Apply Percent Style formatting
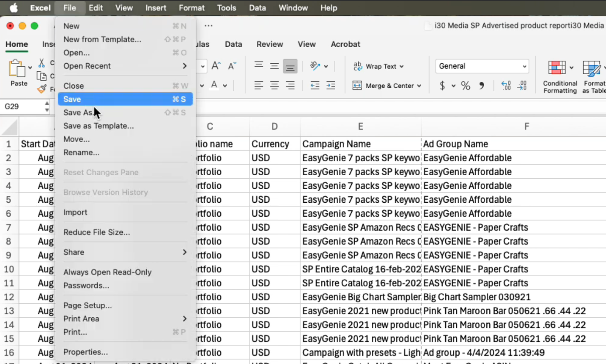The height and width of the screenshot is (364, 606). (x=466, y=86)
